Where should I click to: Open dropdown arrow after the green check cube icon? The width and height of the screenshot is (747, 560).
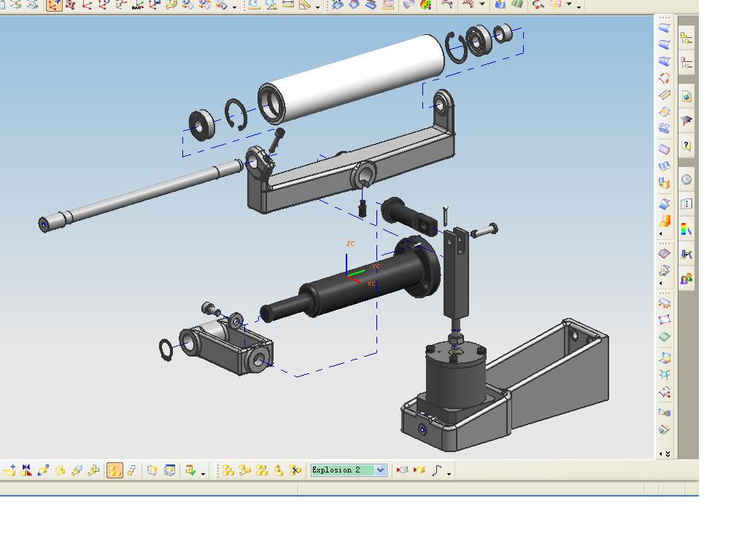pyautogui.click(x=203, y=474)
